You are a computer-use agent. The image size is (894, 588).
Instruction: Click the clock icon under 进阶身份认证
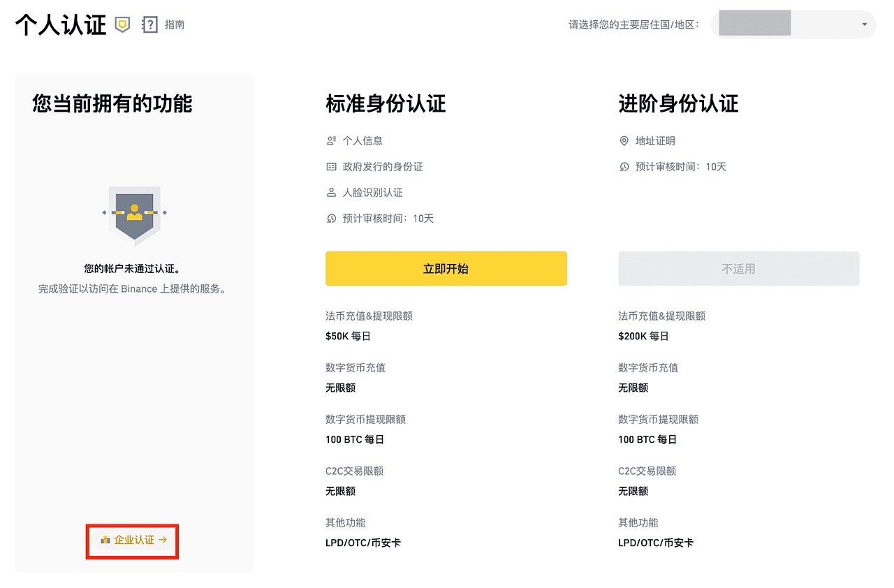point(624,167)
